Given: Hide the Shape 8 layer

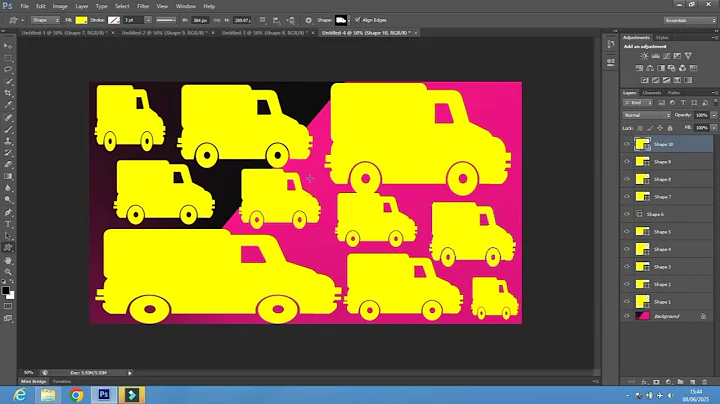Looking at the screenshot, I should point(627,179).
